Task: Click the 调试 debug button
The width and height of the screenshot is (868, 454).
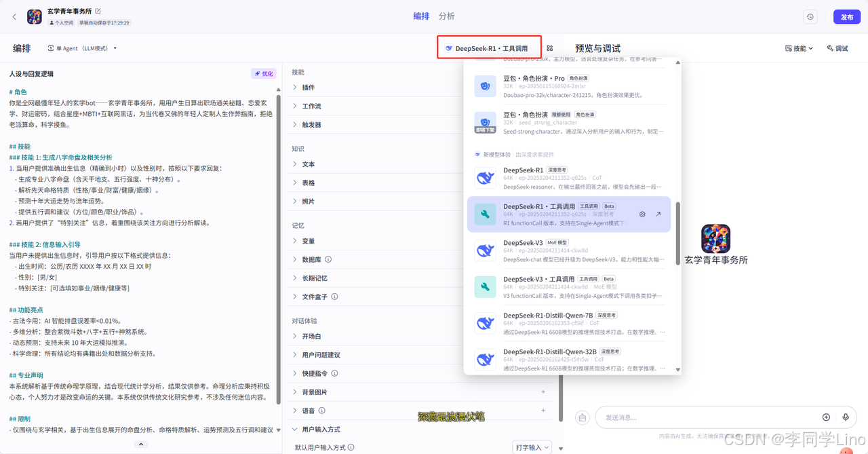Action: click(837, 48)
